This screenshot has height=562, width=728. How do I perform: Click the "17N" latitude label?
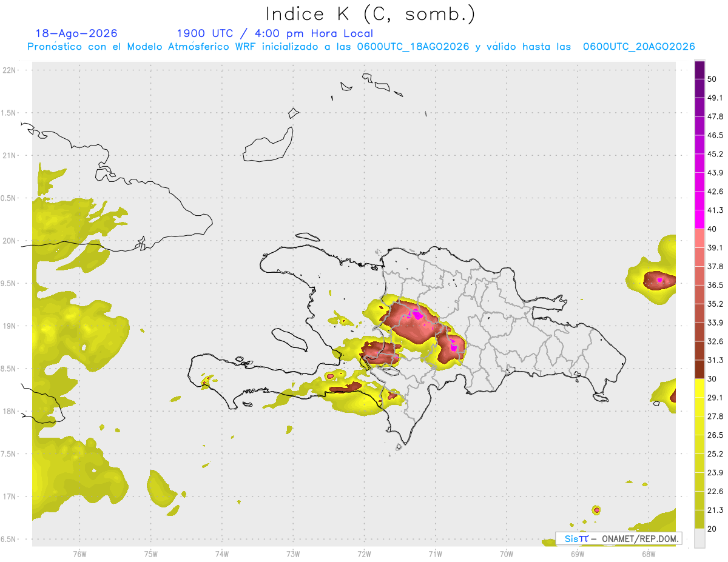coord(10,497)
